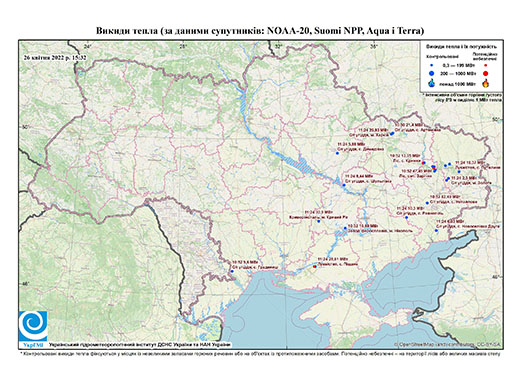Click the blue marker below Kryvyi Rih label
The height and width of the screenshot is (368, 520).
tap(319, 221)
